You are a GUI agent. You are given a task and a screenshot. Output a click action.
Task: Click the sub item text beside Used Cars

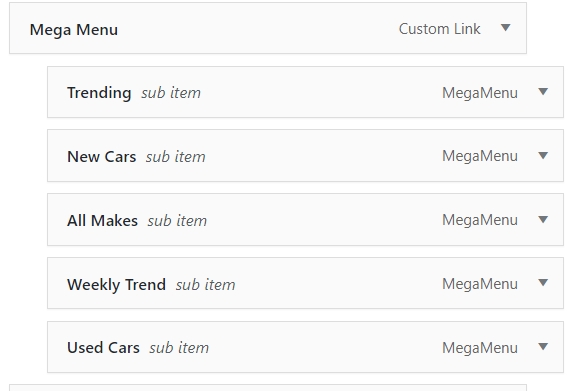point(179,348)
